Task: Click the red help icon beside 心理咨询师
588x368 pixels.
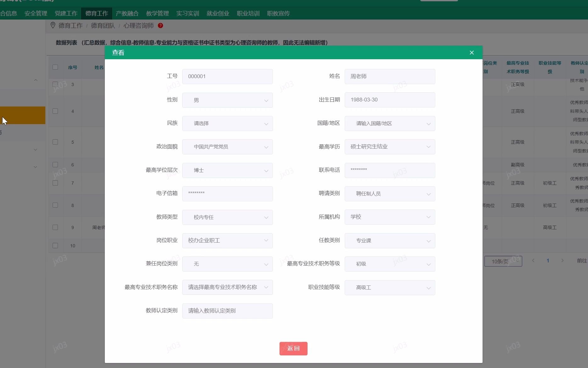Action: pyautogui.click(x=161, y=26)
